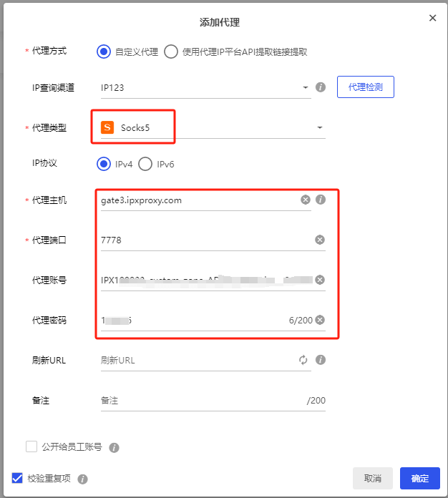
Task: Expand the 代理类型 Socks5 dropdown arrow
Action: [320, 127]
